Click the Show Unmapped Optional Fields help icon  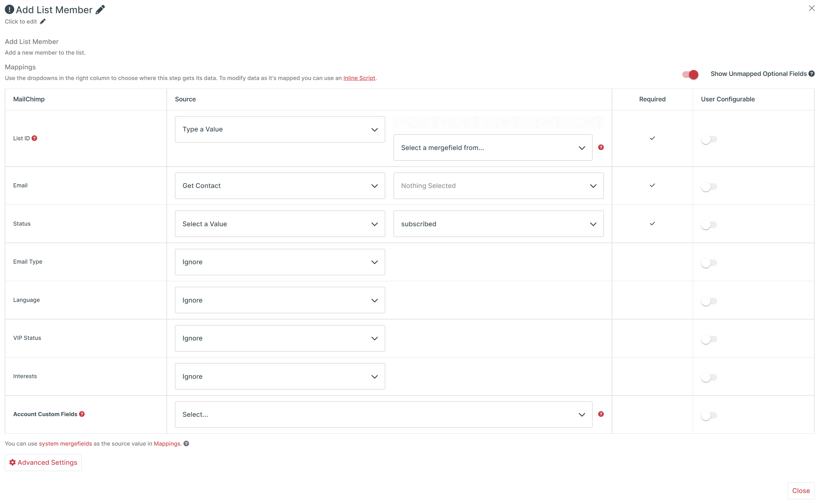pos(812,74)
